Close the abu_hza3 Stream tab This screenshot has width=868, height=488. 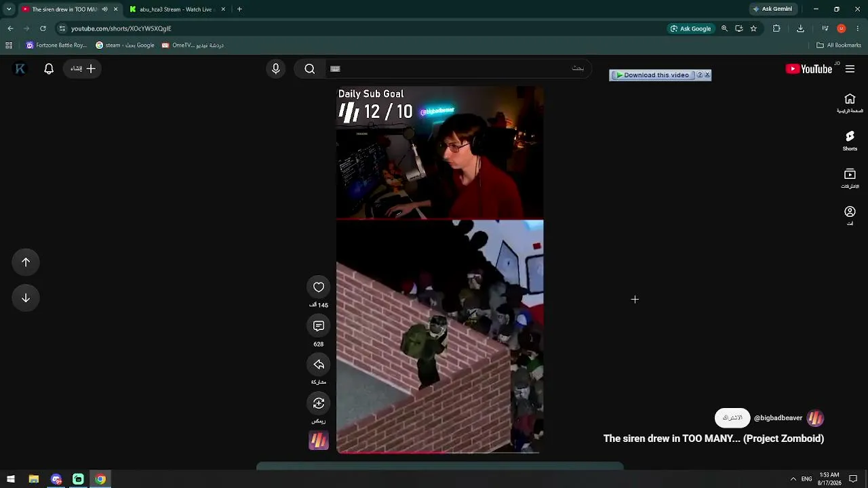coord(223,9)
